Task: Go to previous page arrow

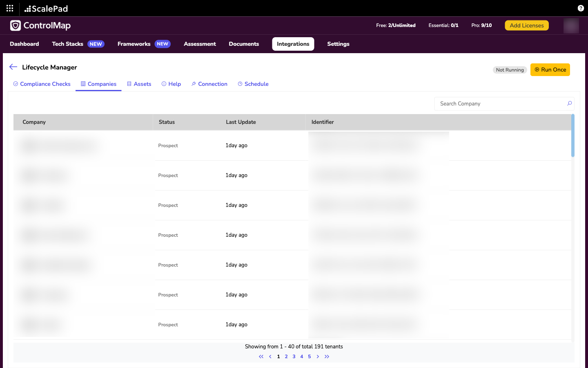Action: point(270,357)
